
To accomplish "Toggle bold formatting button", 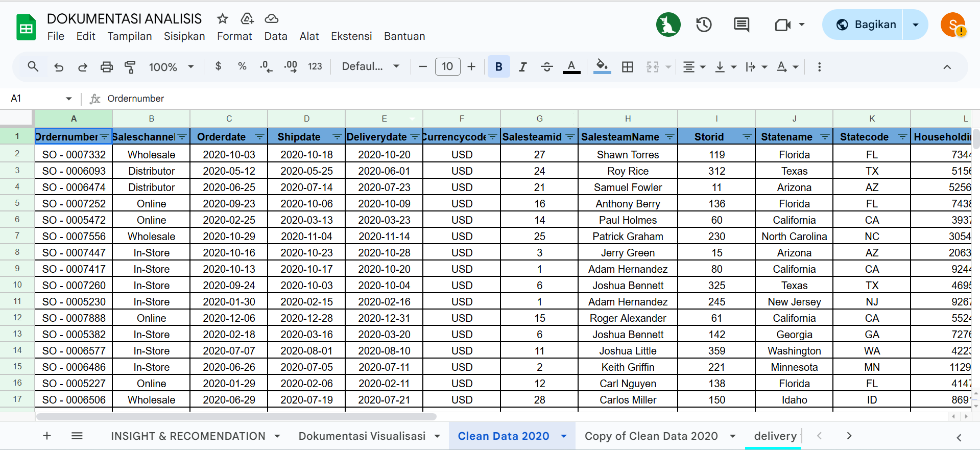I will [x=498, y=67].
